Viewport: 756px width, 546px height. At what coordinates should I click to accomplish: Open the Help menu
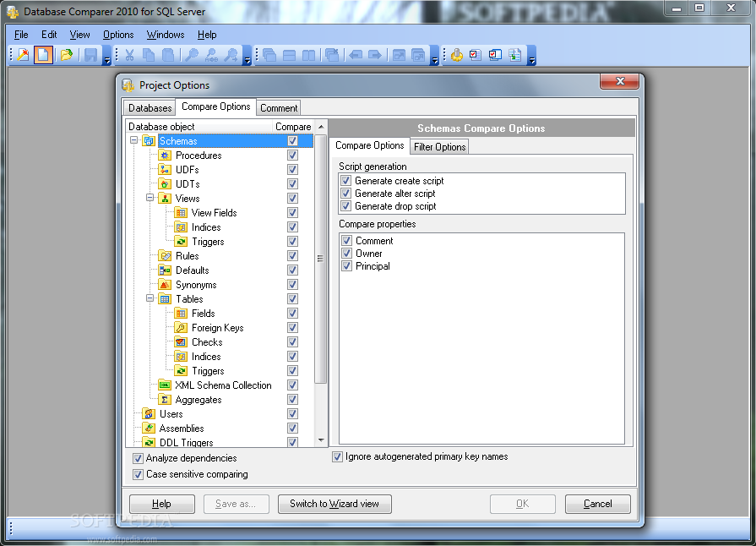click(207, 35)
